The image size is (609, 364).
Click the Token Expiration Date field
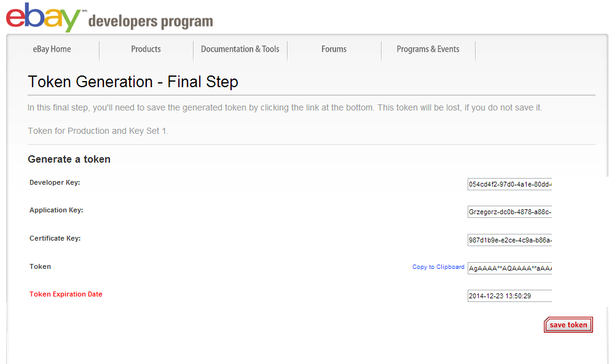(x=509, y=296)
